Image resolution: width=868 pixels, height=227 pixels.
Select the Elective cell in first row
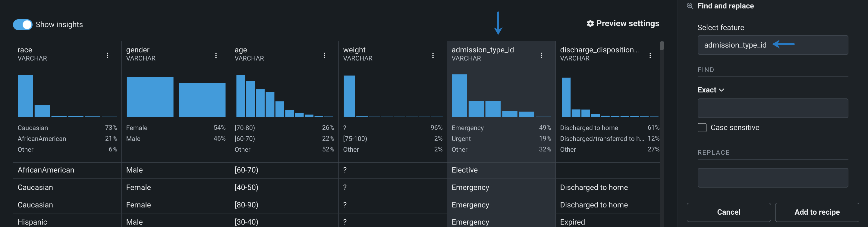(465, 170)
